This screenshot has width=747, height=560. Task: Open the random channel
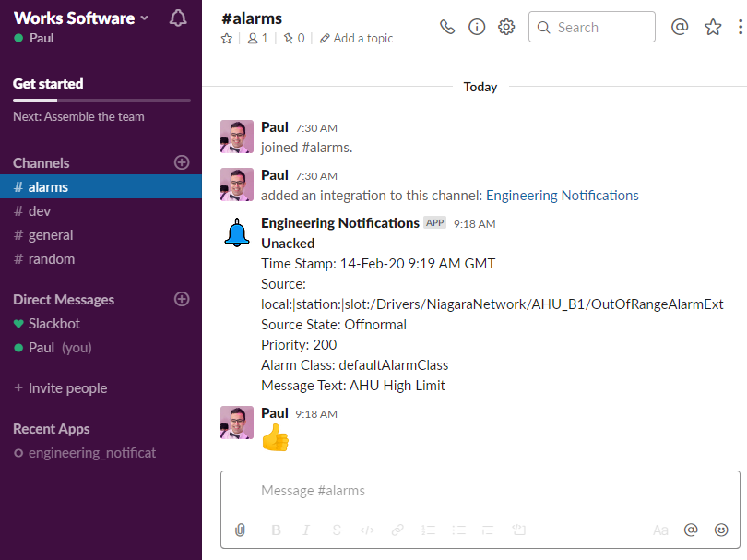pos(101,259)
